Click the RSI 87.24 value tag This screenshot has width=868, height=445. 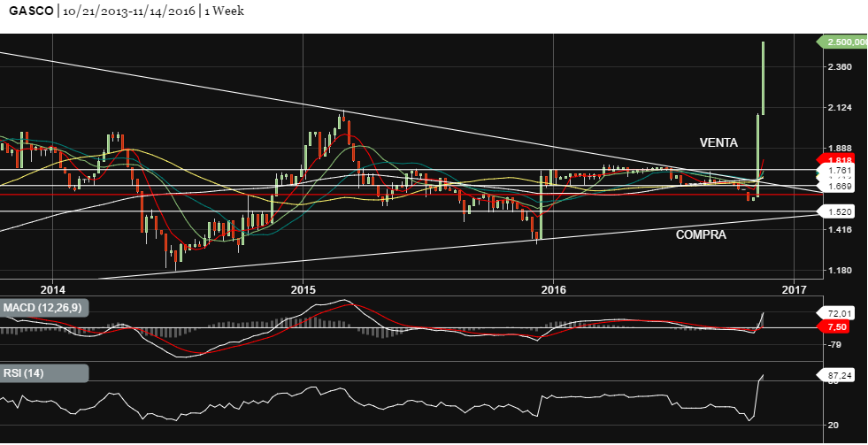point(839,375)
